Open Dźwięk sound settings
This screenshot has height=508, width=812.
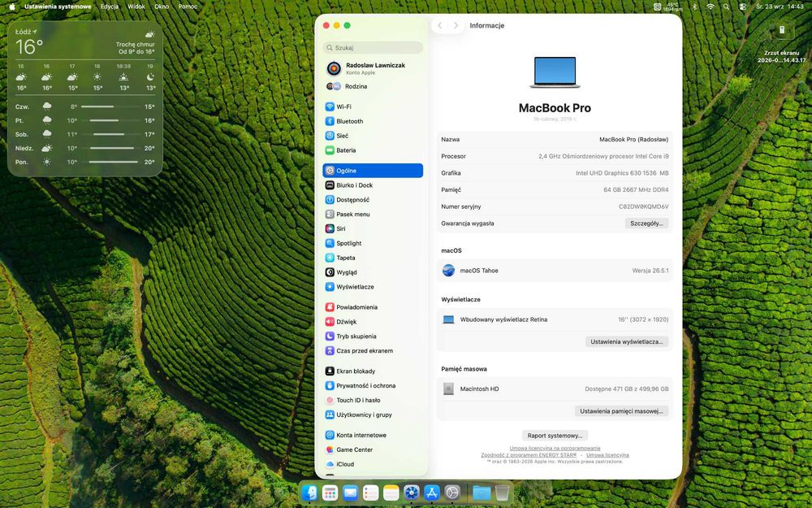373,321
